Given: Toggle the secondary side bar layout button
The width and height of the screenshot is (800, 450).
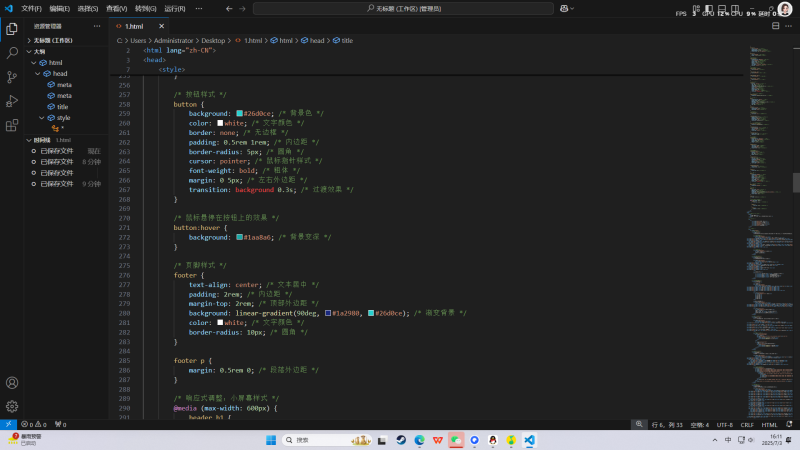Looking at the screenshot, I should point(735,9).
